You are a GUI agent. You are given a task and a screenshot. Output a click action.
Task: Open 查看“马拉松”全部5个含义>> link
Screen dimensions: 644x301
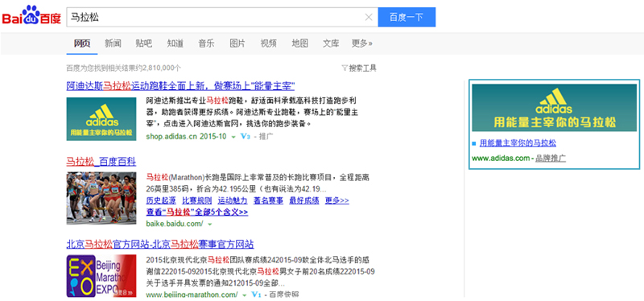[197, 212]
